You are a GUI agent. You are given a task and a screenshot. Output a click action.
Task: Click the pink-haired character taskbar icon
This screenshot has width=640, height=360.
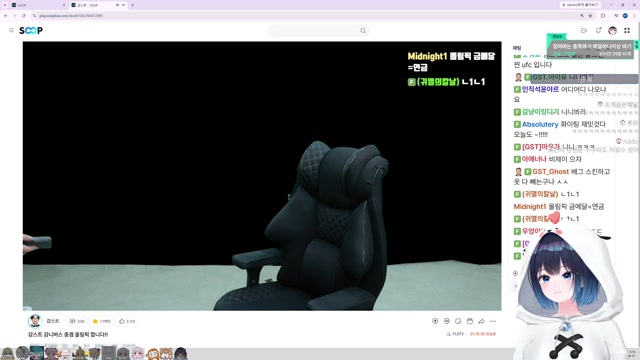pos(138,353)
